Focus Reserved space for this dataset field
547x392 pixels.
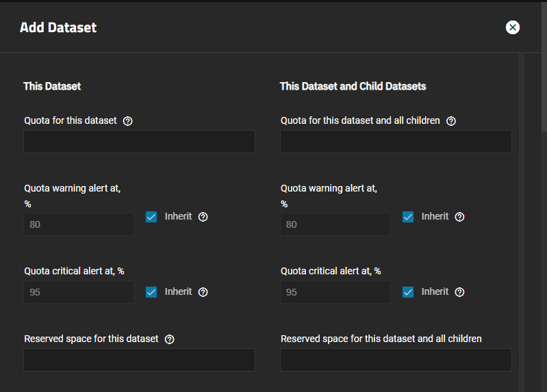click(139, 360)
